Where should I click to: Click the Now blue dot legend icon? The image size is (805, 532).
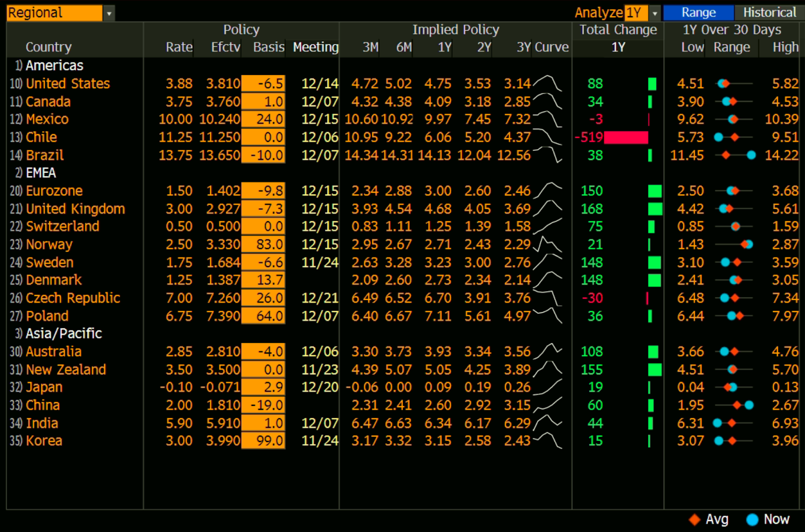[752, 519]
